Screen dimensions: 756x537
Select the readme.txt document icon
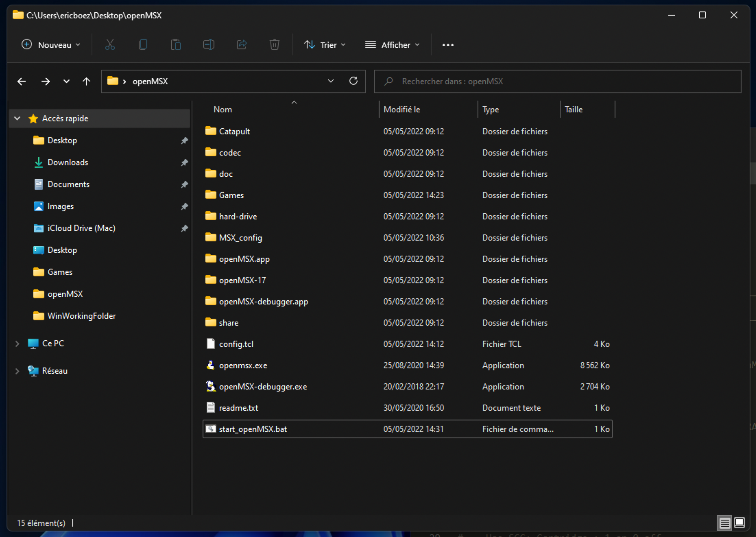[211, 407]
